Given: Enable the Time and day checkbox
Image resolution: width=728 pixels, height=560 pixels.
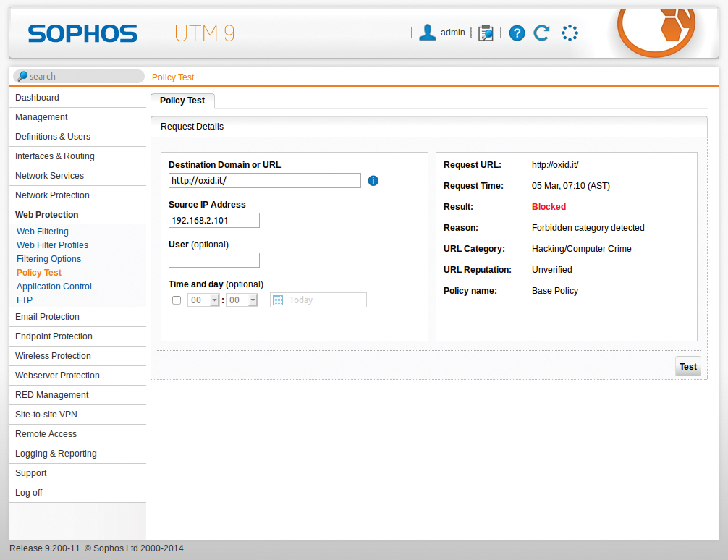Looking at the screenshot, I should (176, 300).
